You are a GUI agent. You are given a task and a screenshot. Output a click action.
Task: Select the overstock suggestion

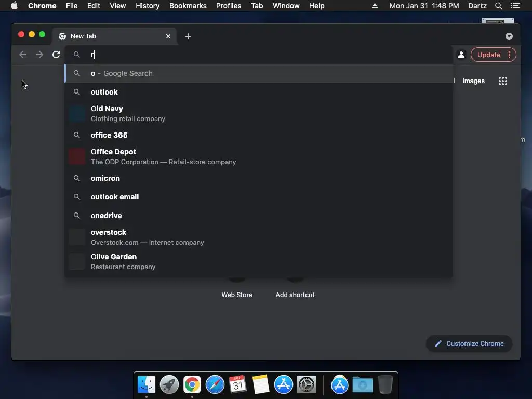259,237
